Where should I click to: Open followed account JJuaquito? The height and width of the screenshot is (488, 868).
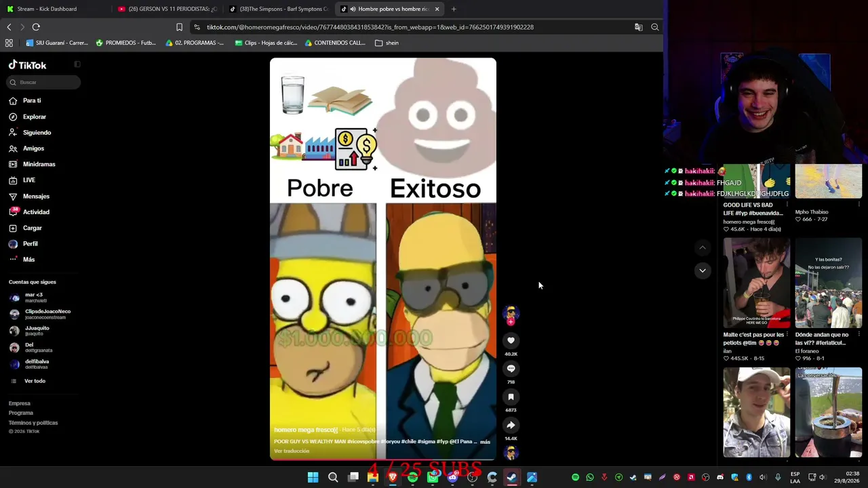click(29, 331)
